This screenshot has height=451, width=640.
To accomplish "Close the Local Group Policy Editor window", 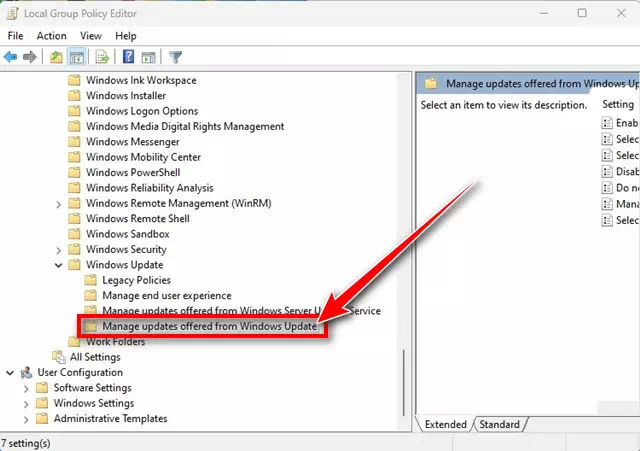I will (x=621, y=13).
